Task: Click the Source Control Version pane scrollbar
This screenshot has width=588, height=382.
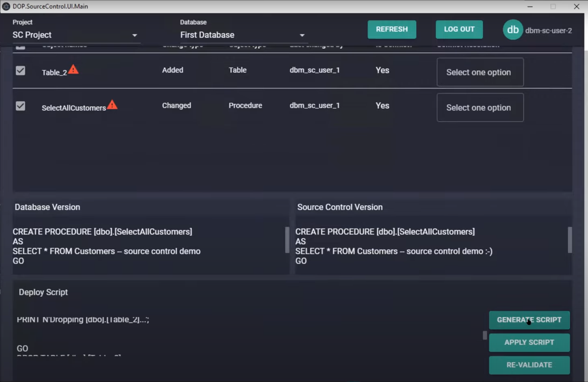Action: (570, 240)
